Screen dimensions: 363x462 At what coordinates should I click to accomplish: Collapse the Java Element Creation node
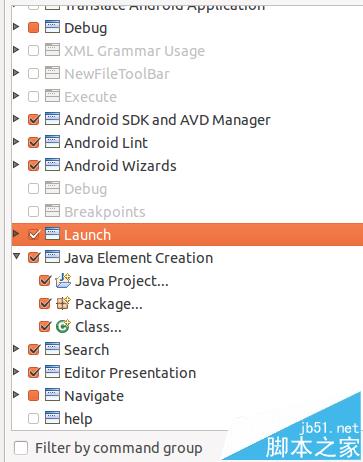(x=16, y=256)
